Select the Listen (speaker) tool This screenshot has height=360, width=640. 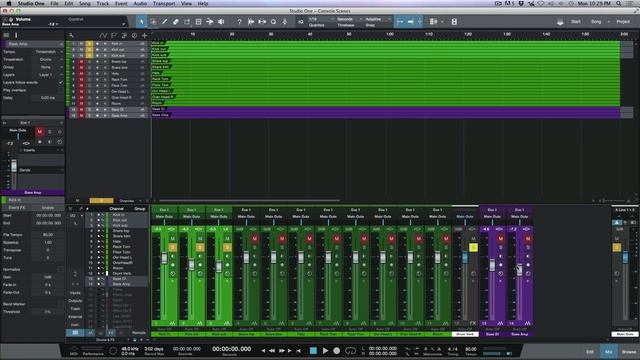point(221,22)
